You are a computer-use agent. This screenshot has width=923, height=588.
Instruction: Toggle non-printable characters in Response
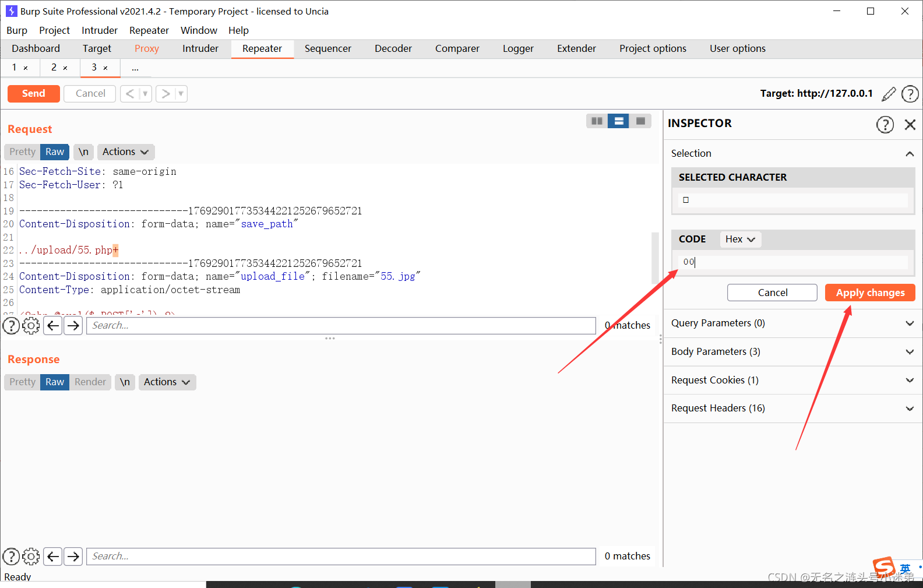[125, 382]
